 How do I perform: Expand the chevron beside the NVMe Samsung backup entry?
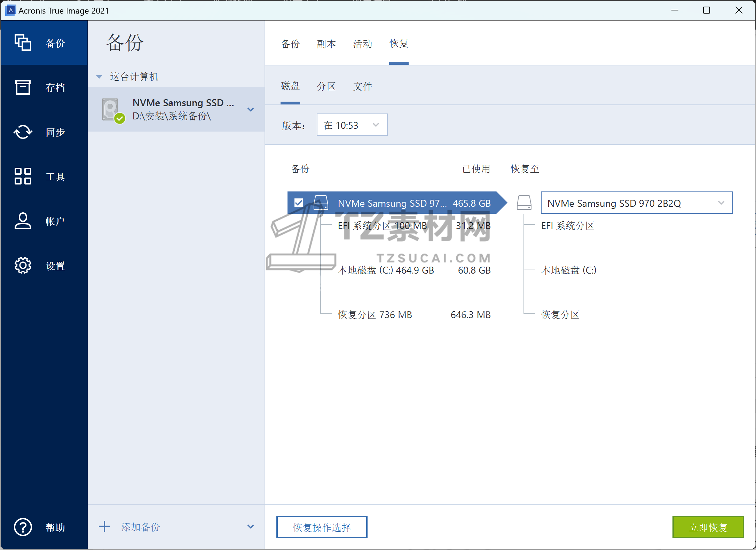tap(251, 110)
